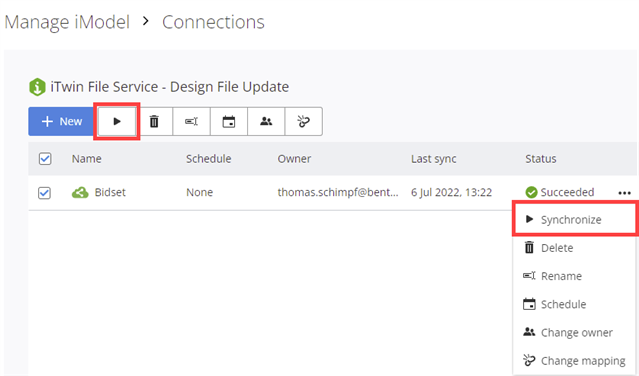Click the Connections breadcrumb
639x376 pixels.
coord(213,22)
